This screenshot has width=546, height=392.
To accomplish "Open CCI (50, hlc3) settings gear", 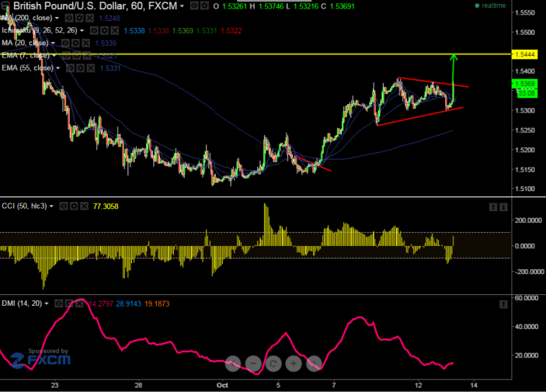I will tap(74, 206).
